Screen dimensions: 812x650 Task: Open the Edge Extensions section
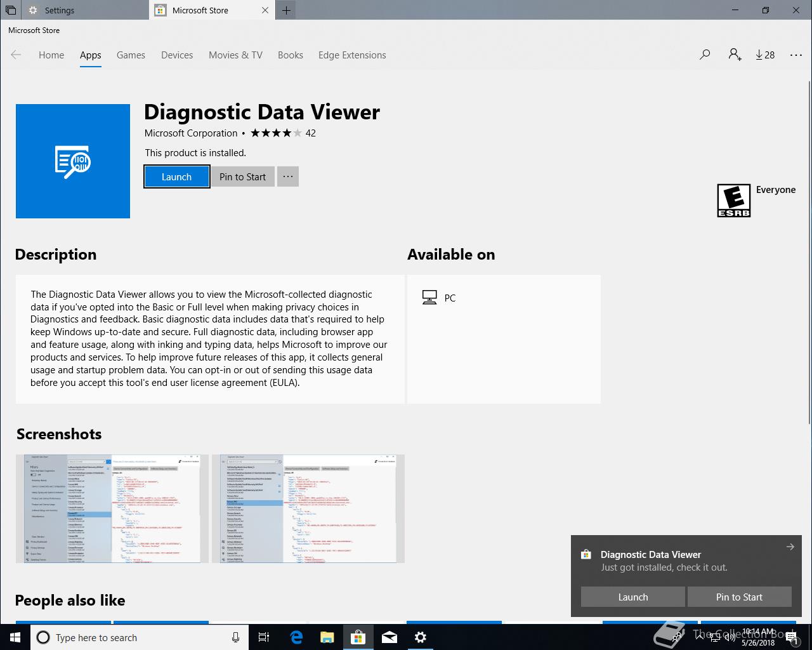[352, 55]
